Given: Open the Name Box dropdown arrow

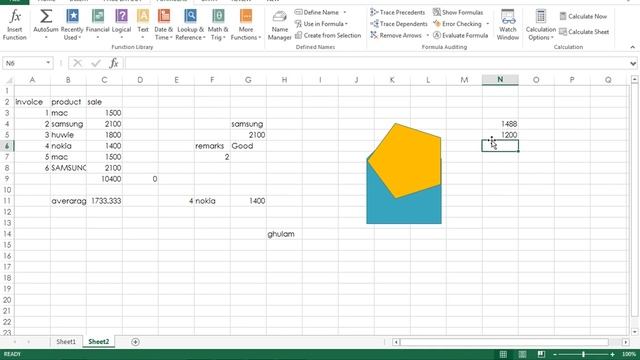Looking at the screenshot, I should coord(48,63).
